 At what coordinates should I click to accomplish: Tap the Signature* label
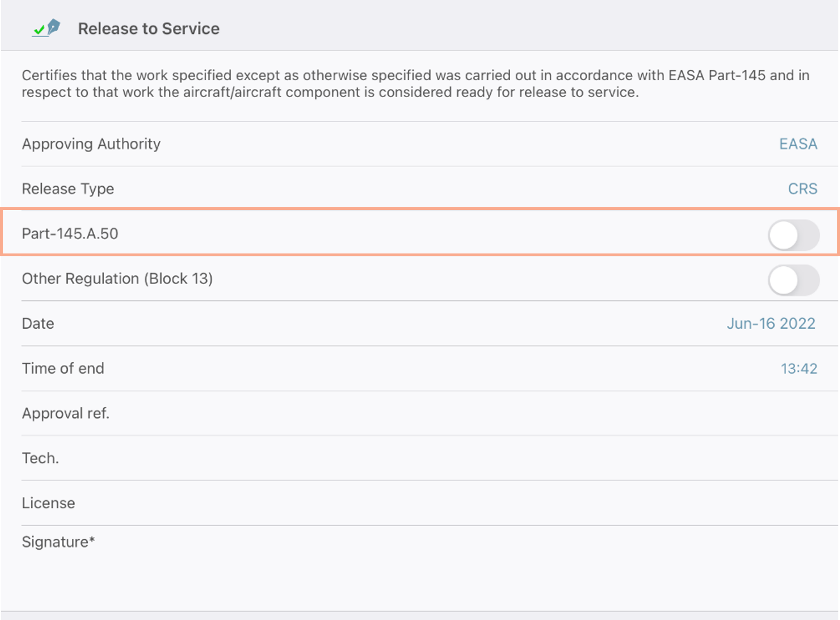(58, 542)
